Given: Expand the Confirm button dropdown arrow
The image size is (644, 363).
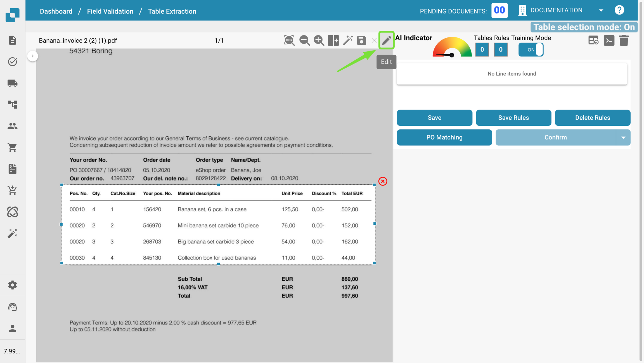Looking at the screenshot, I should pyautogui.click(x=623, y=137).
